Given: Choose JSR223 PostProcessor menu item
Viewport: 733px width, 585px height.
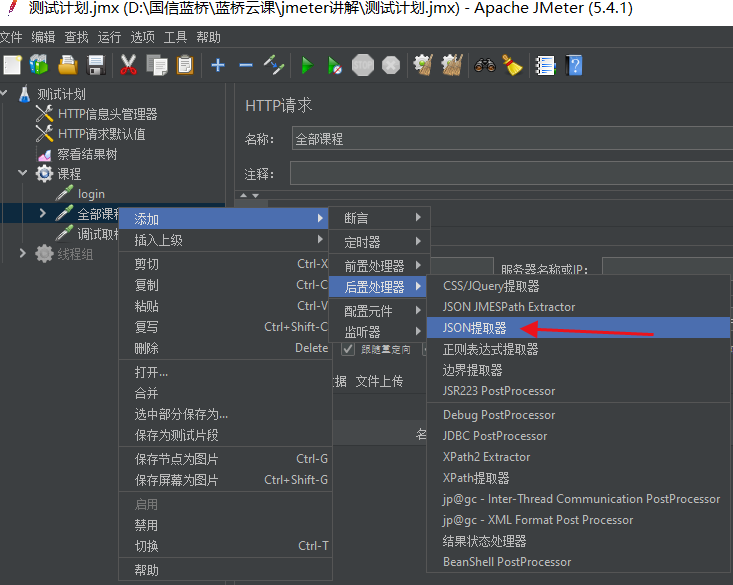Looking at the screenshot, I should point(578,391).
